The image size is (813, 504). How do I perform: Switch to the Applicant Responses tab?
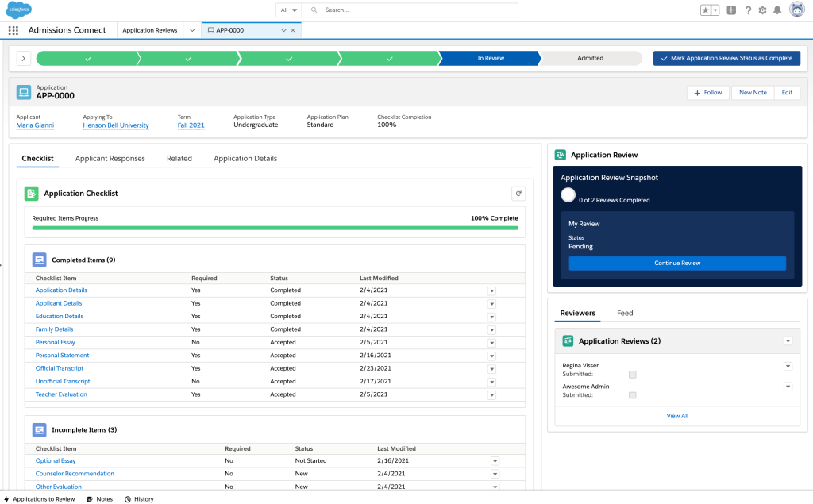pyautogui.click(x=110, y=159)
